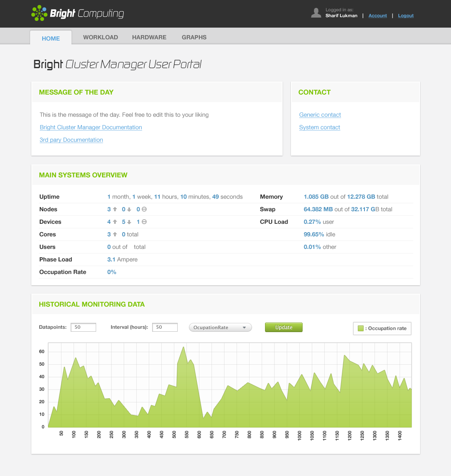Image resolution: width=451 pixels, height=476 pixels.
Task: Click the Cores 0 total text
Action: 130,234
